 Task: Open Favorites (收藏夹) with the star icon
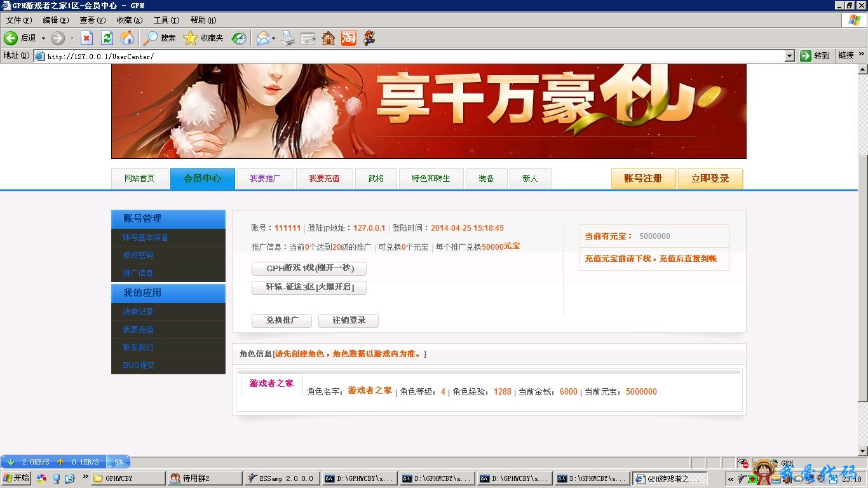[203, 38]
